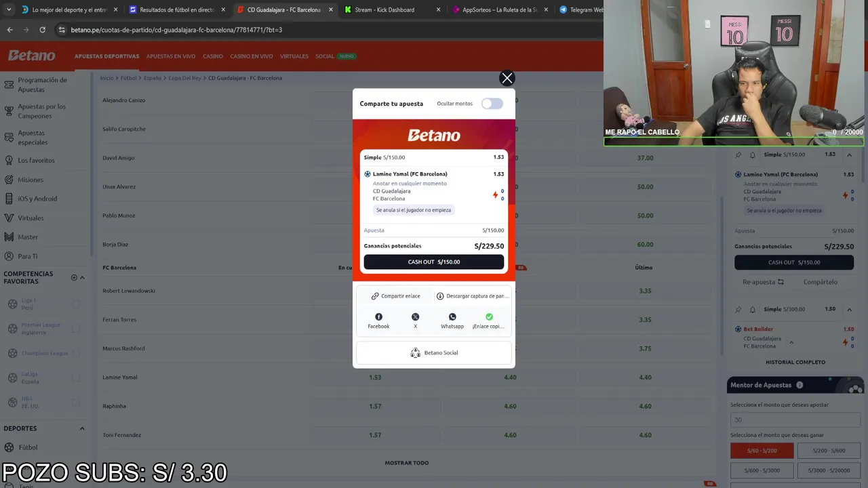Open Historial Completo
The width and height of the screenshot is (868, 488).
(795, 362)
